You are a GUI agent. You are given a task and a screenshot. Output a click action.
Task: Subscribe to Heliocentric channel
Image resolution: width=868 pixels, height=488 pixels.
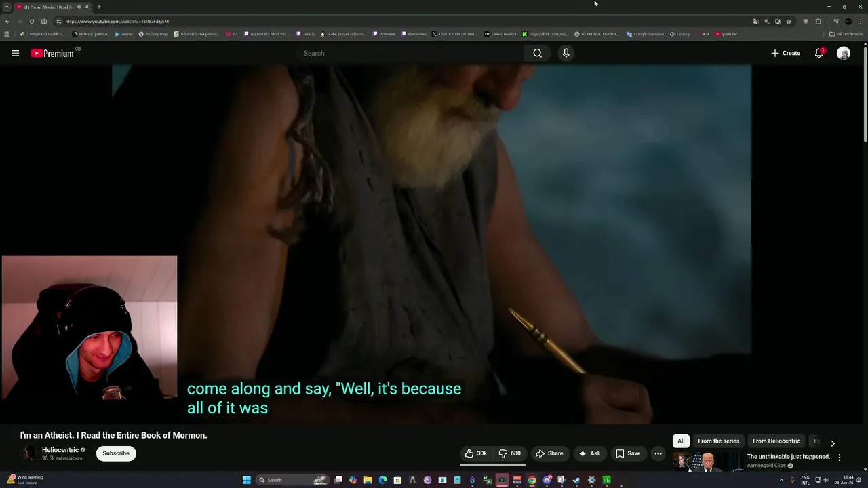[116, 453]
